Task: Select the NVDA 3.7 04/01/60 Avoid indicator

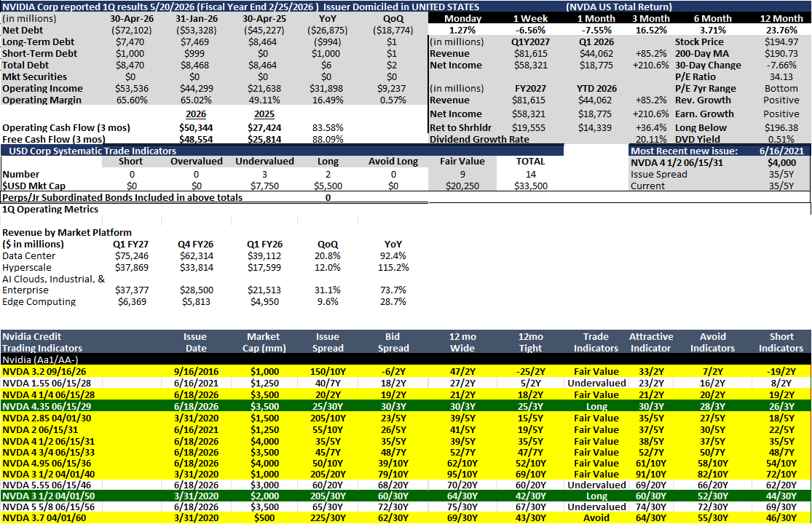Action: click(596, 517)
